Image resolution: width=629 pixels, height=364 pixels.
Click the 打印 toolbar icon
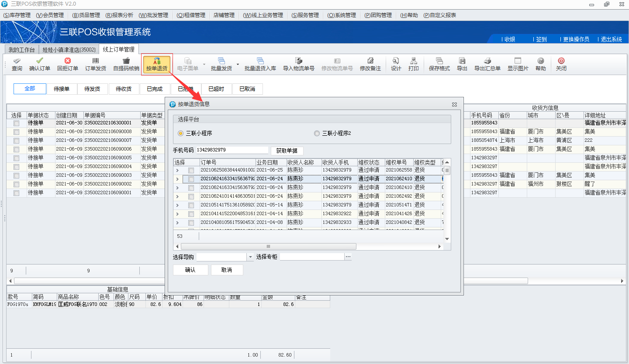point(414,64)
